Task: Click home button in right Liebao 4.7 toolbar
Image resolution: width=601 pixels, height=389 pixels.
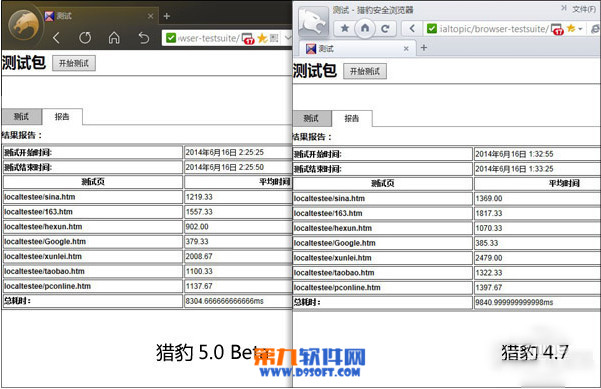Action: [365, 28]
